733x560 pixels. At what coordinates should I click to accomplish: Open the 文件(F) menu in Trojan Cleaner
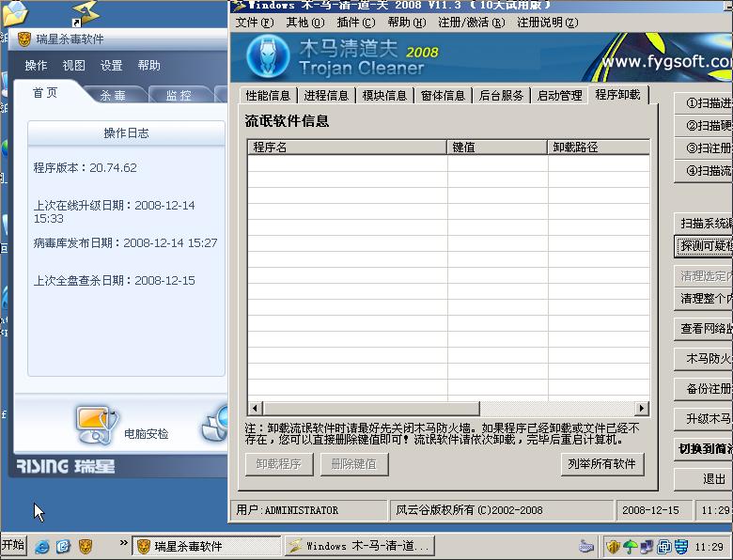[255, 23]
